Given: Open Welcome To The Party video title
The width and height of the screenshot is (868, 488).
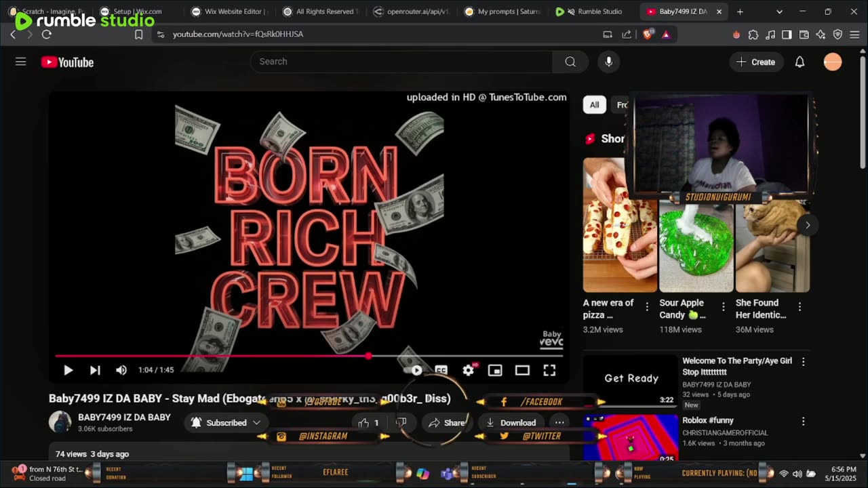Looking at the screenshot, I should coord(737,367).
